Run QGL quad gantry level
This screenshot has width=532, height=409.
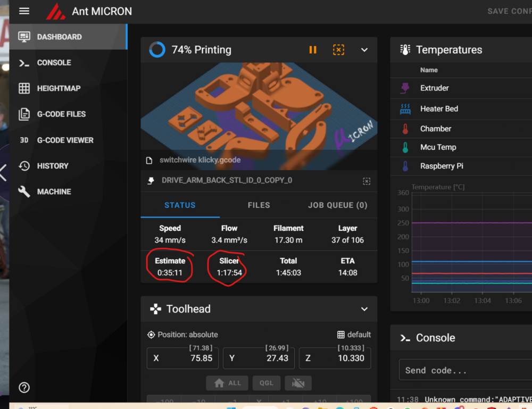coord(267,383)
